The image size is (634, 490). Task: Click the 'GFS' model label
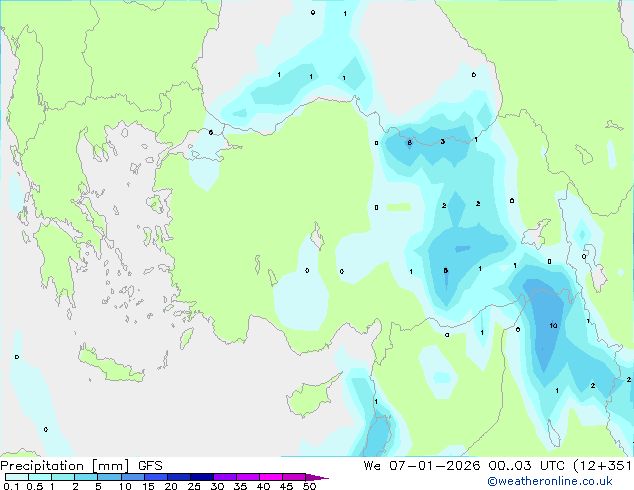click(150, 466)
